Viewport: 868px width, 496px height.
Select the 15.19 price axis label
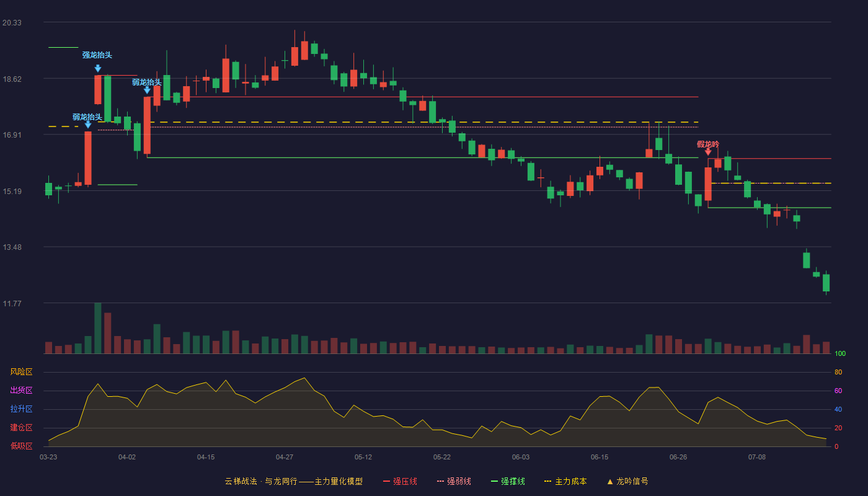(12, 192)
